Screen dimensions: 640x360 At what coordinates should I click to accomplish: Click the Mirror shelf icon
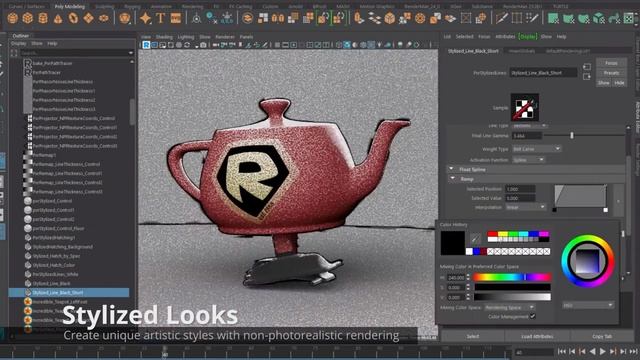pyautogui.click(x=278, y=18)
